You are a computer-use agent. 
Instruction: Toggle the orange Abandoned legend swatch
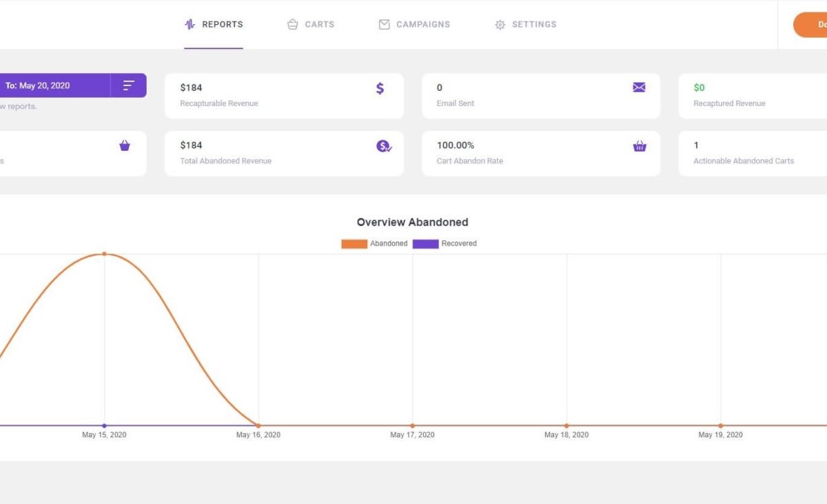pos(354,244)
